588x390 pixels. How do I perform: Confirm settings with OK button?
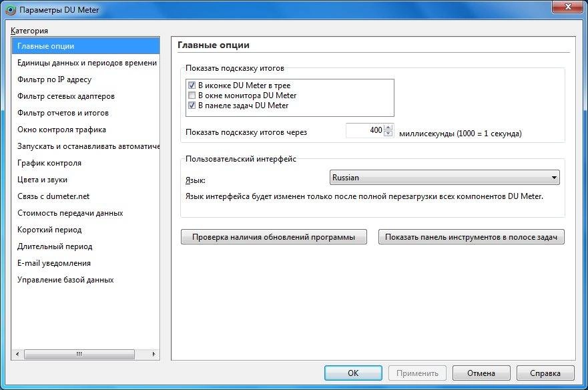pos(353,373)
